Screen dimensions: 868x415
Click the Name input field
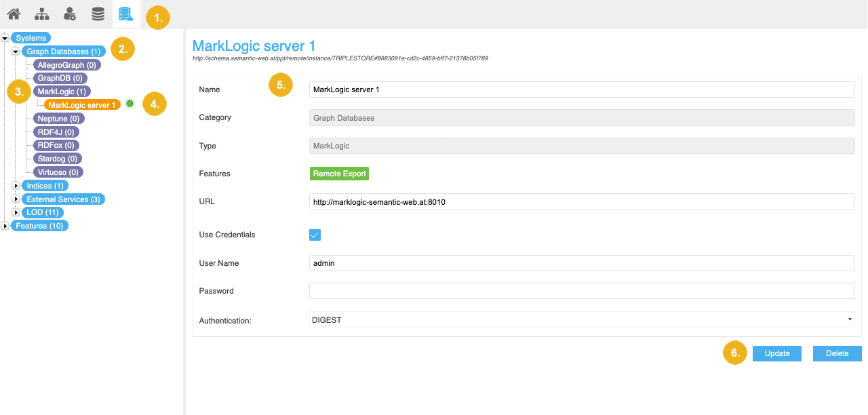(582, 90)
